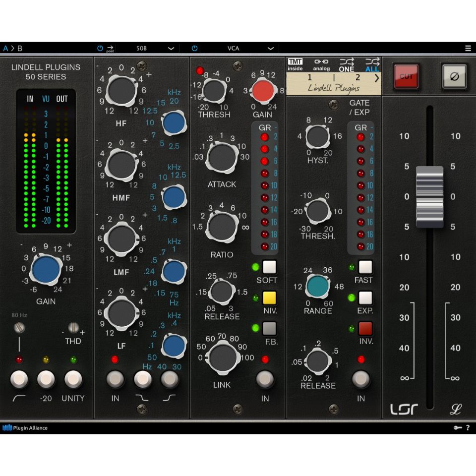Image resolution: width=476 pixels, height=476 pixels.
Task: Click the gate THRESH. knob
Action: coord(317,210)
